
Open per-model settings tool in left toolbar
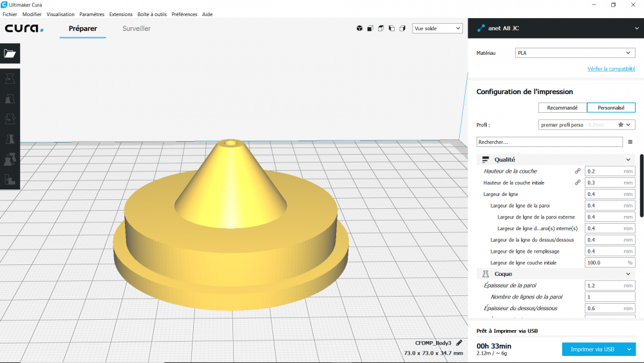[10, 159]
